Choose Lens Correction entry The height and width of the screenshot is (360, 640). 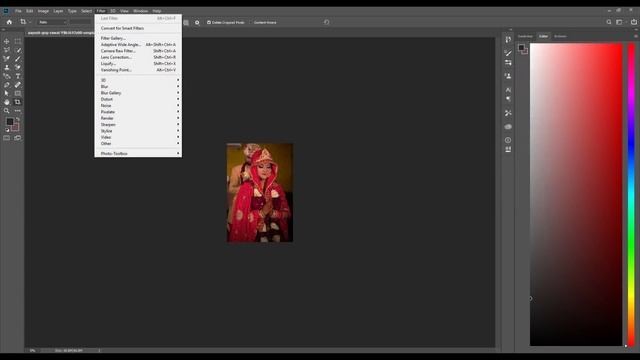coord(138,57)
